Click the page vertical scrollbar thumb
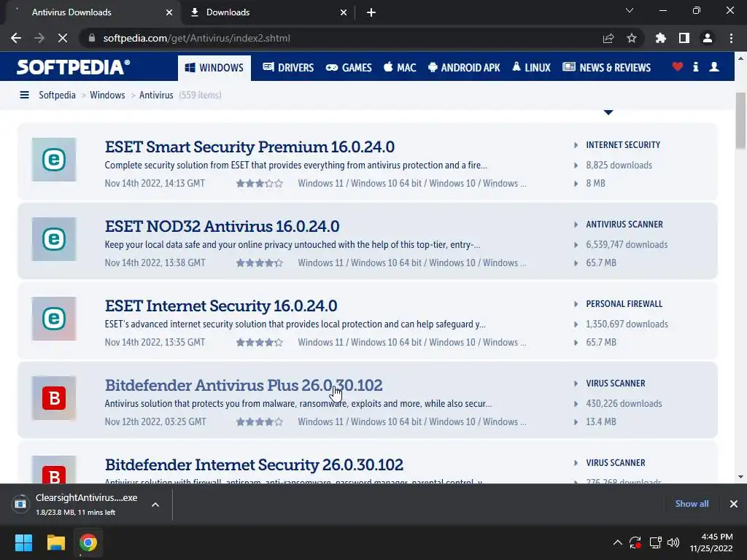The image size is (747, 560). tap(740, 121)
